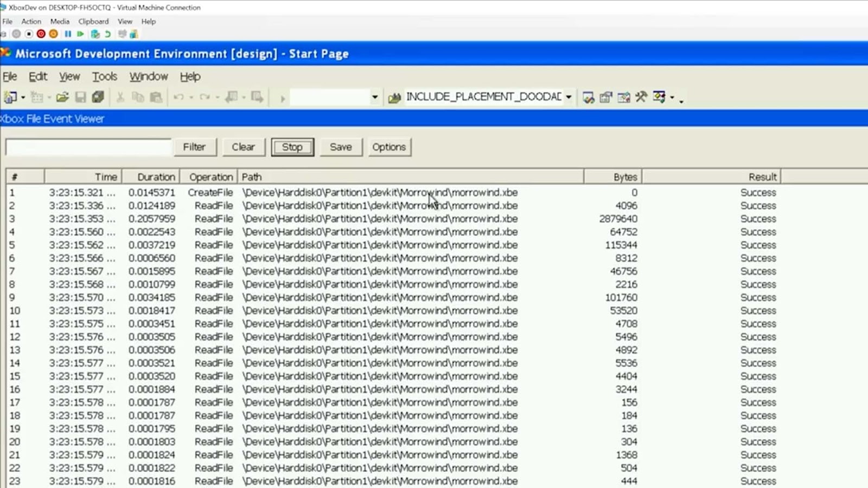868x488 pixels.
Task: Open the VM Connection Clipboard menu
Action: point(93,21)
